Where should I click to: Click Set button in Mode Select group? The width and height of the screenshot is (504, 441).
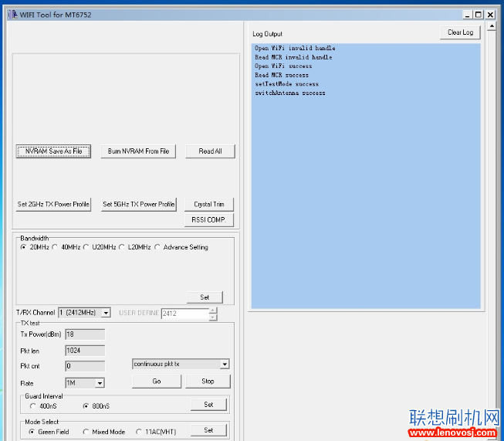(208, 430)
